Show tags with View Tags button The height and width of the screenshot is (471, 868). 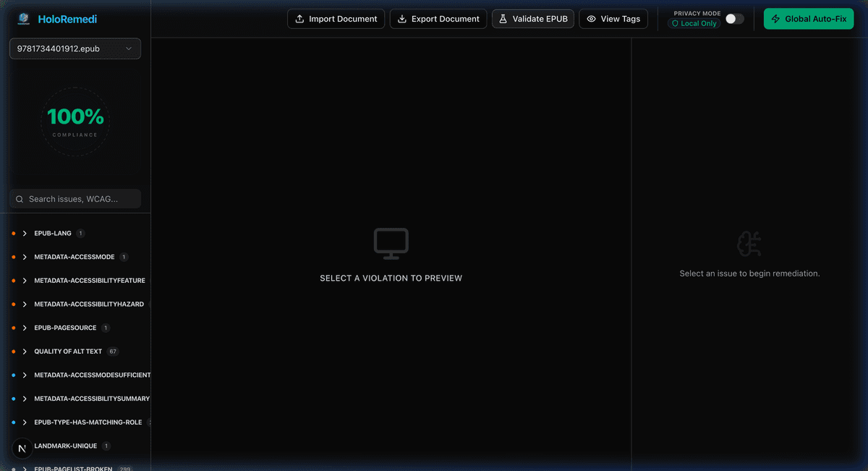click(613, 19)
